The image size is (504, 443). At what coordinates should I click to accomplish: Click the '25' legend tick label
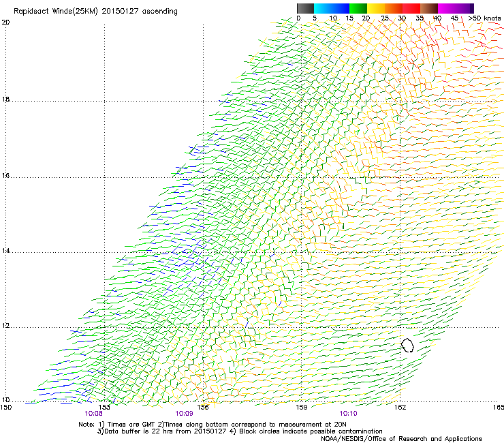384,18
